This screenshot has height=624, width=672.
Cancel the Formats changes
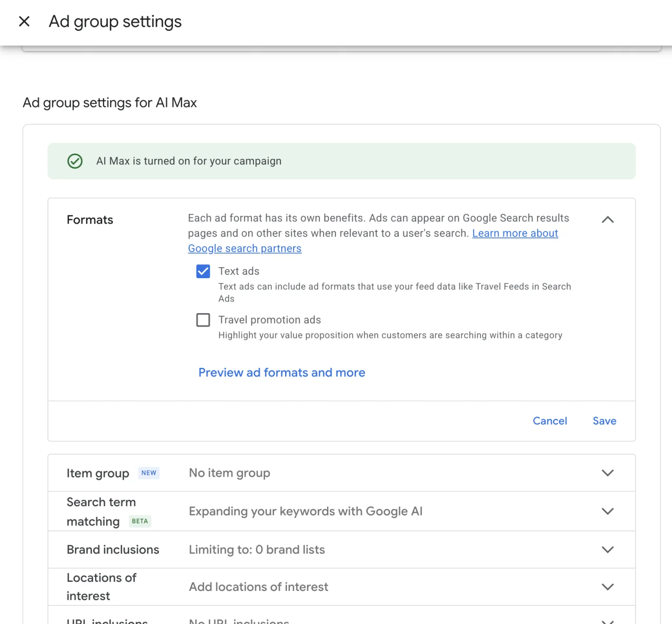click(550, 421)
